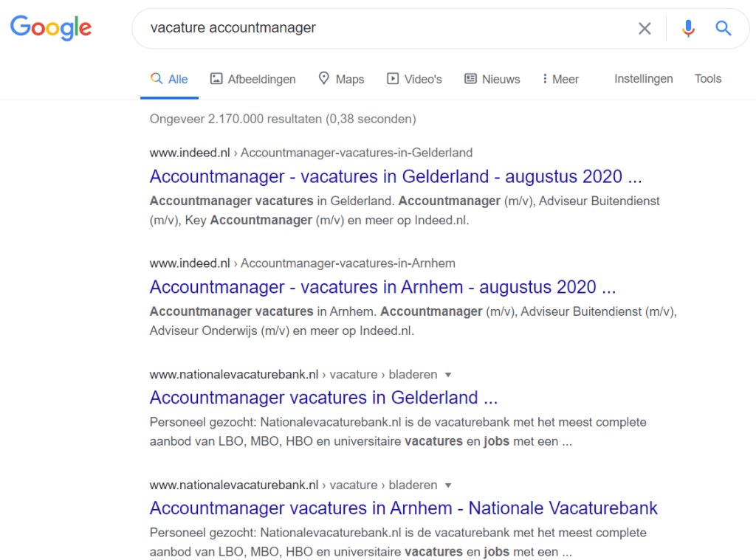Open Accountmanager vacatures in Gelderland Indeed result
Screen dimensions: 756x560
[x=396, y=176]
